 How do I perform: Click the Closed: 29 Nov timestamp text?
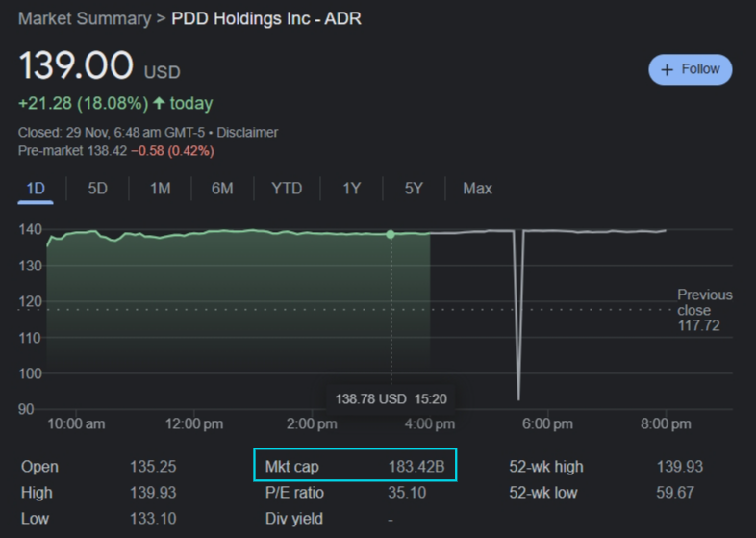coord(112,132)
